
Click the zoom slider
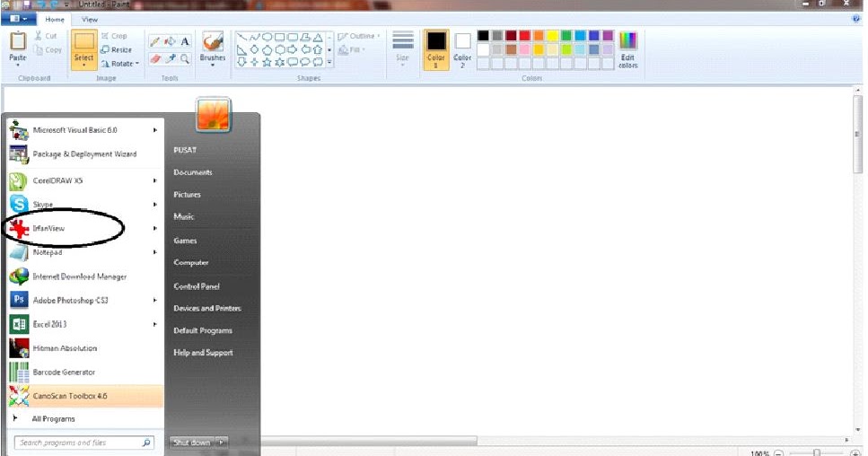pos(817,452)
